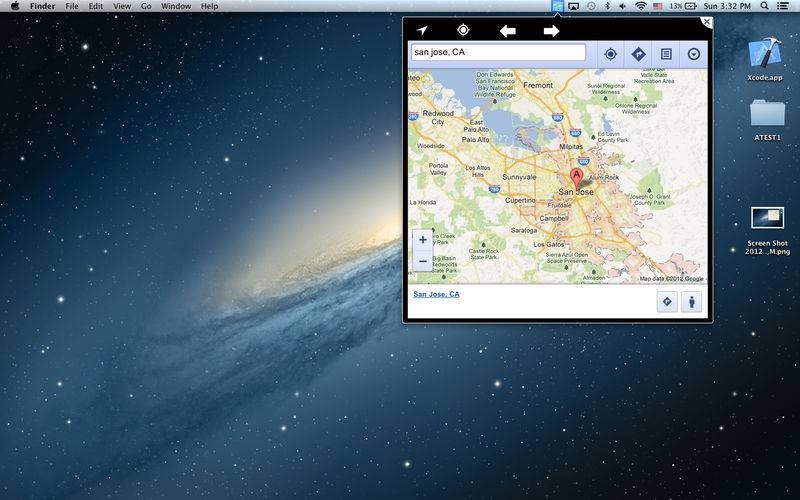Screen dimensions: 800x500
Task: Open directions with the blue diamond icon
Action: [x=638, y=54]
